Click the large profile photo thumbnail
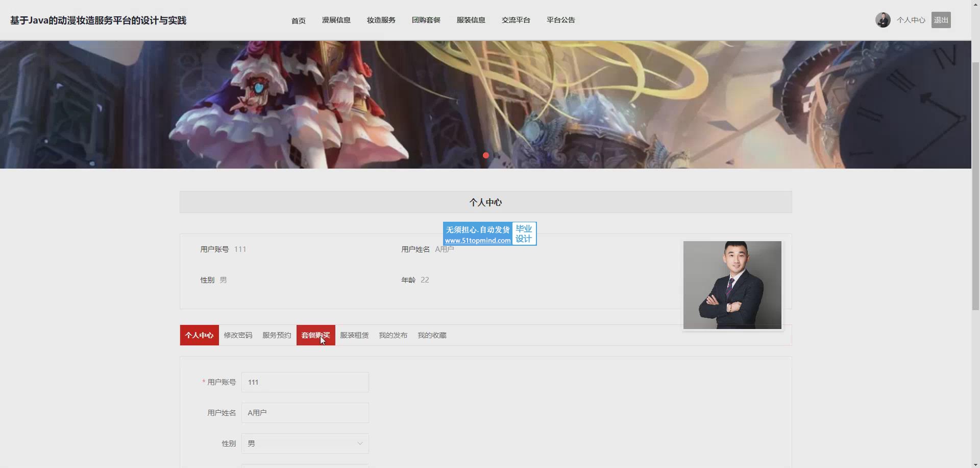The image size is (980, 468). pyautogui.click(x=732, y=285)
